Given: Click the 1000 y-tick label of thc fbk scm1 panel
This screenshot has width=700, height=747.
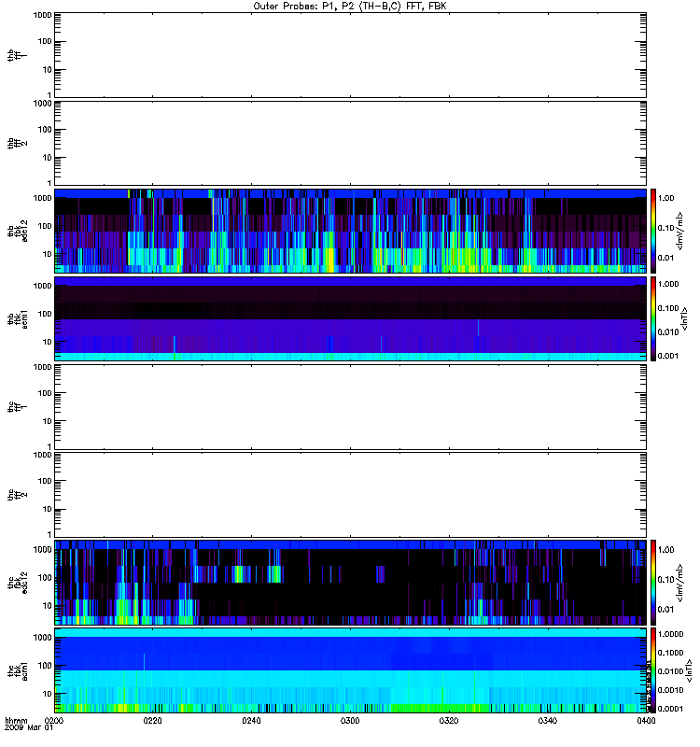Looking at the screenshot, I should pos(42,638).
